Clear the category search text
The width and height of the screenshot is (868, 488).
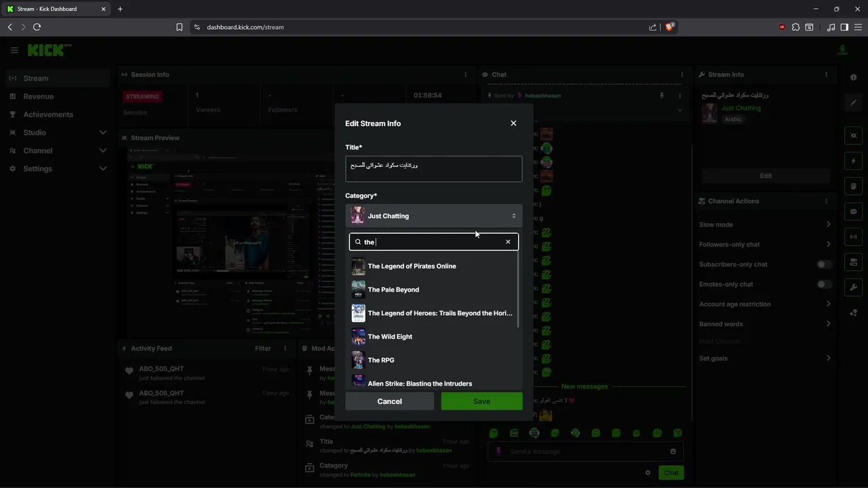[508, 242]
